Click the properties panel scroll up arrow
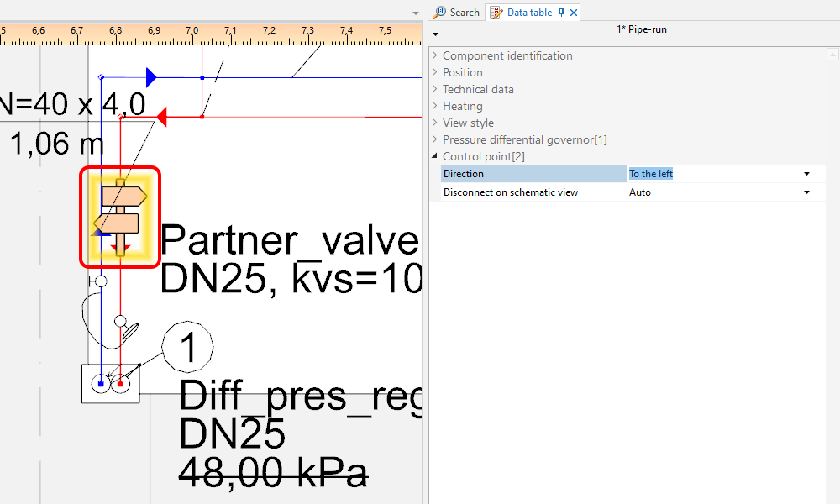This screenshot has width=840, height=504. 832,55
